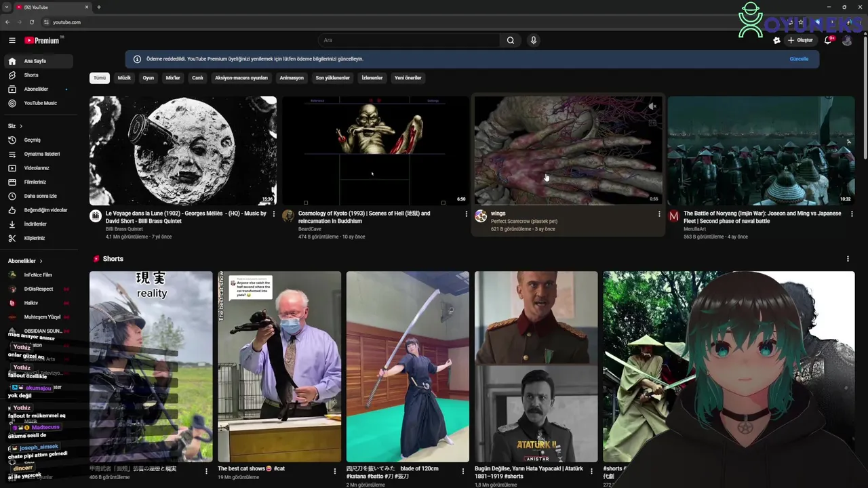Open Klipleriniz in sidebar
The height and width of the screenshot is (488, 868).
tap(37, 239)
